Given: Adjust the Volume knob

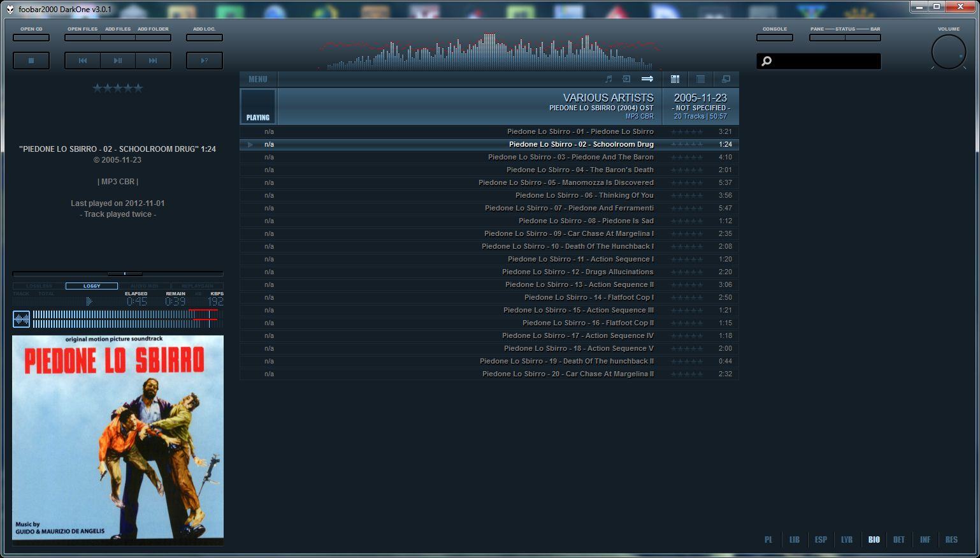Looking at the screenshot, I should pos(949,52).
